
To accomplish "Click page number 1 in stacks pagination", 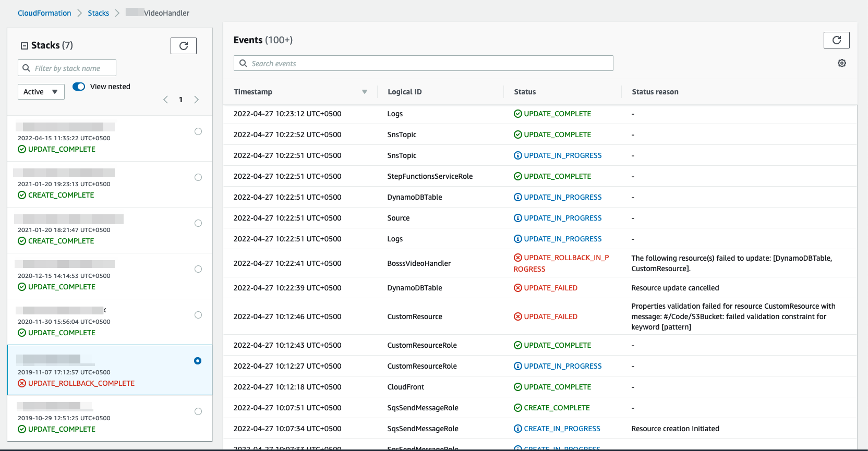I will tap(181, 100).
